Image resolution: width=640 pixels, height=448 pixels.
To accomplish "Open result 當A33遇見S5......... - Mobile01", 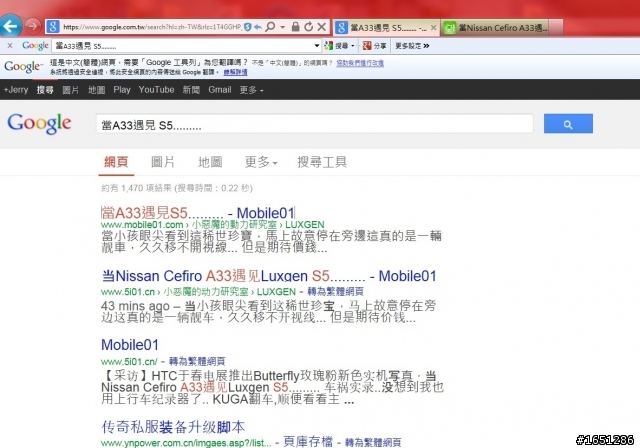I will (198, 213).
